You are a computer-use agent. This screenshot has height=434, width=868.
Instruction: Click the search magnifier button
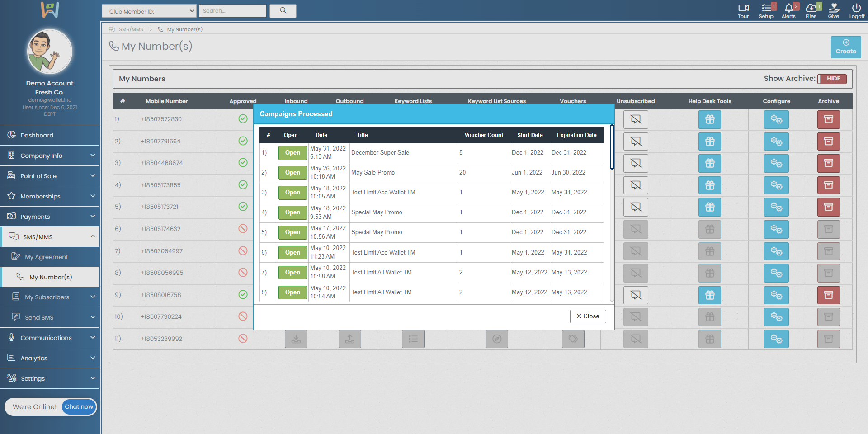[283, 11]
